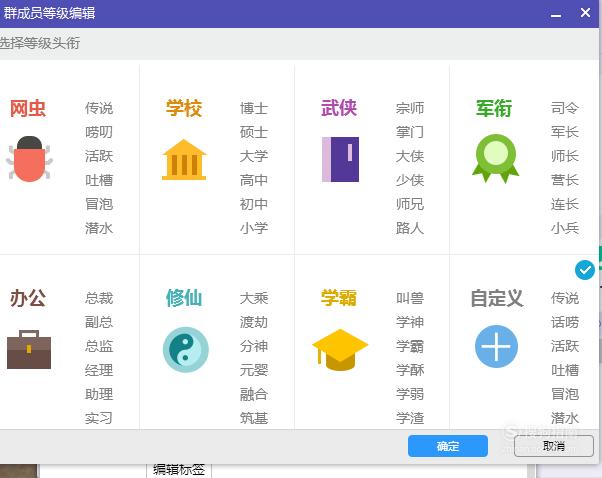Select the 军衔 green medal icon

pyautogui.click(x=496, y=159)
